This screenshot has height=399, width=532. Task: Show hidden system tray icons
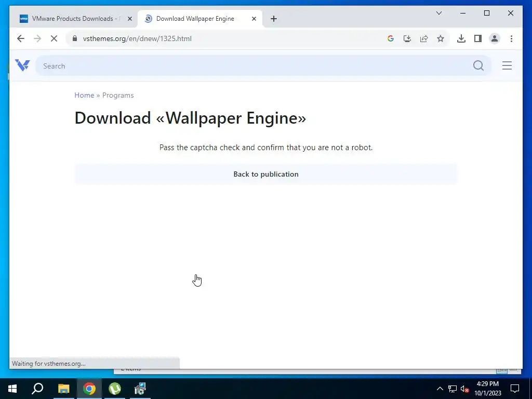pyautogui.click(x=440, y=389)
